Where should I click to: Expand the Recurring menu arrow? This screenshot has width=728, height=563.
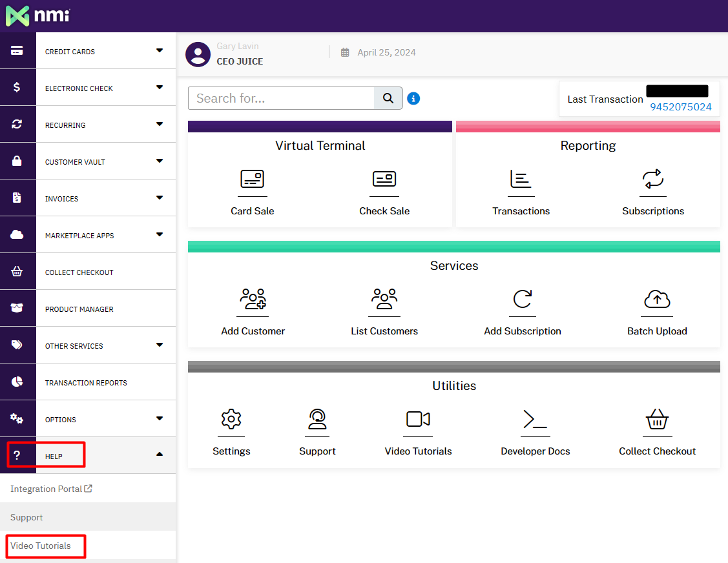(160, 124)
